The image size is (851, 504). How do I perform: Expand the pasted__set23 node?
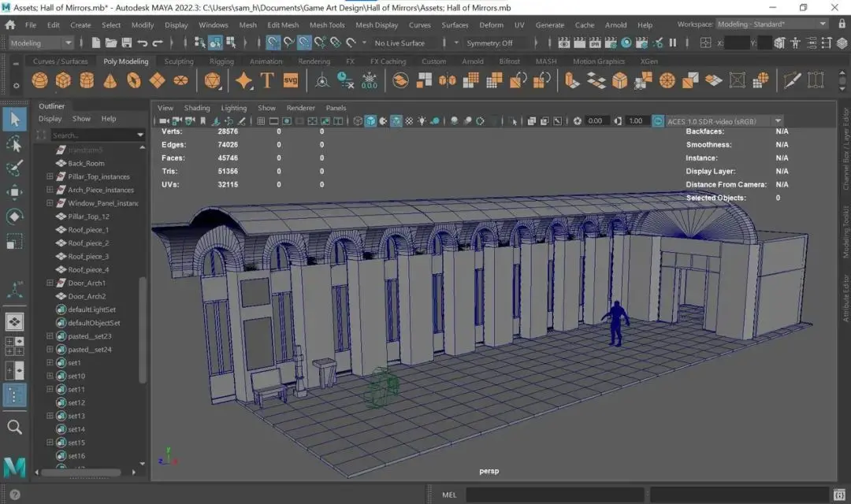click(50, 335)
